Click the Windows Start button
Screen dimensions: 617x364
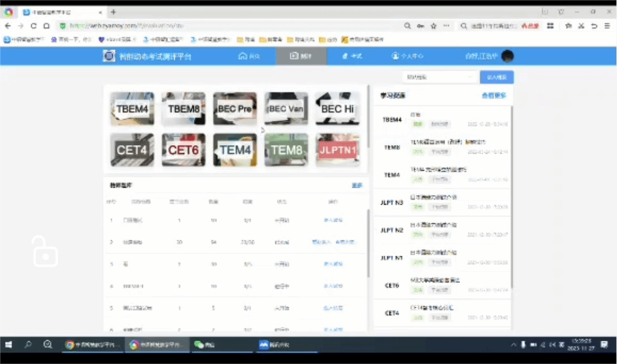pos(9,345)
